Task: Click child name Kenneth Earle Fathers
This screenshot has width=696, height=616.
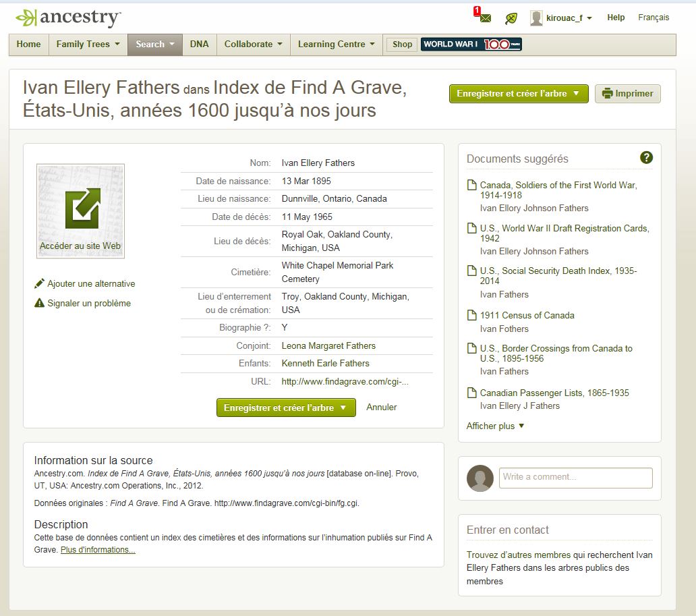Action: pyautogui.click(x=325, y=363)
